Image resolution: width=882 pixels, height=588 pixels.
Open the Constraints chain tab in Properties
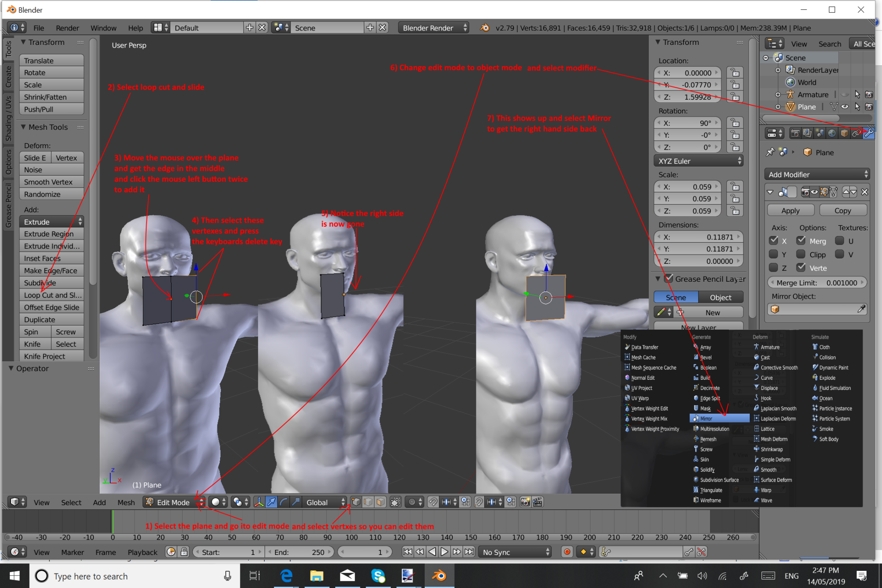pos(856,133)
